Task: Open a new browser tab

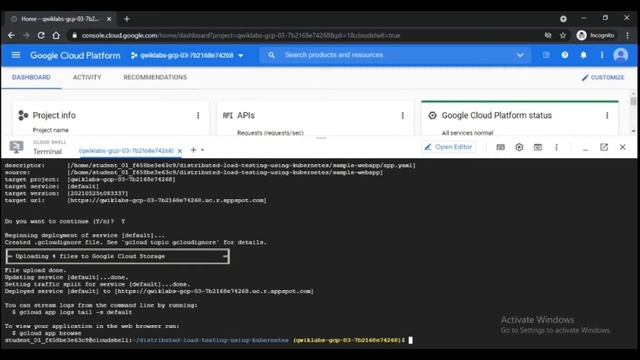Action: (127, 19)
